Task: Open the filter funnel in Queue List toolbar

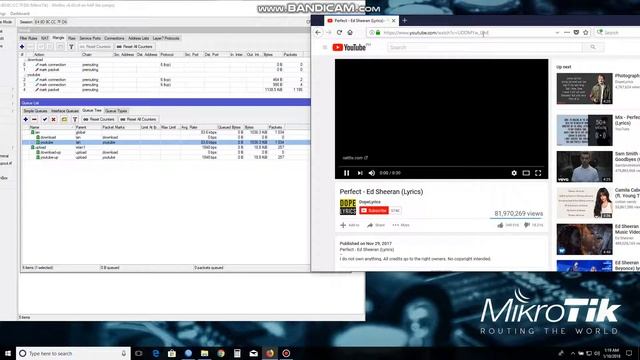Action: [x=75, y=119]
